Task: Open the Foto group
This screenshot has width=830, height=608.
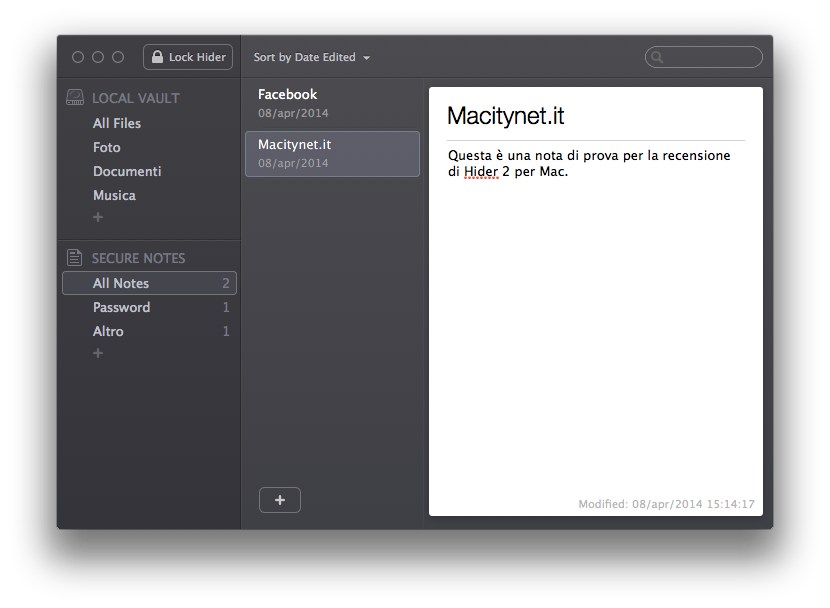Action: coord(106,148)
